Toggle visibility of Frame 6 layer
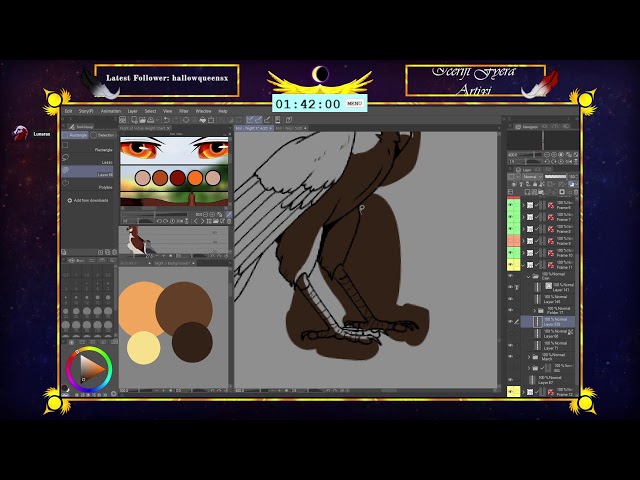The image size is (640, 480). [x=510, y=205]
